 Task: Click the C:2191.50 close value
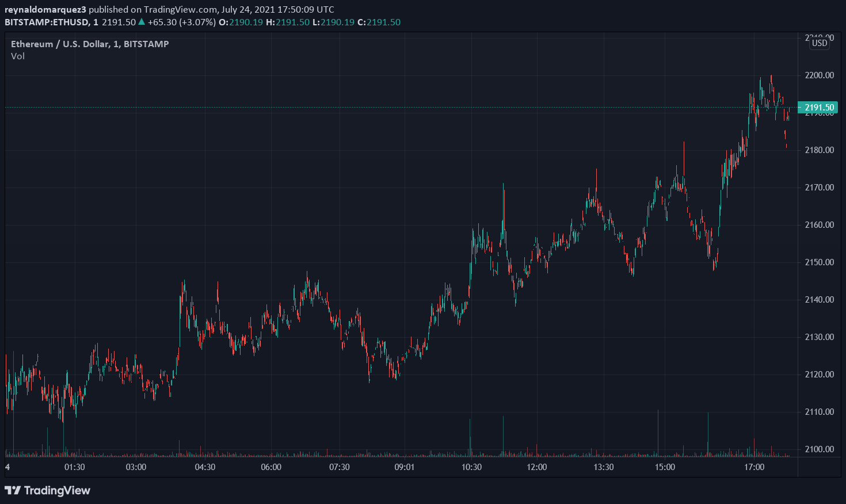[379, 22]
